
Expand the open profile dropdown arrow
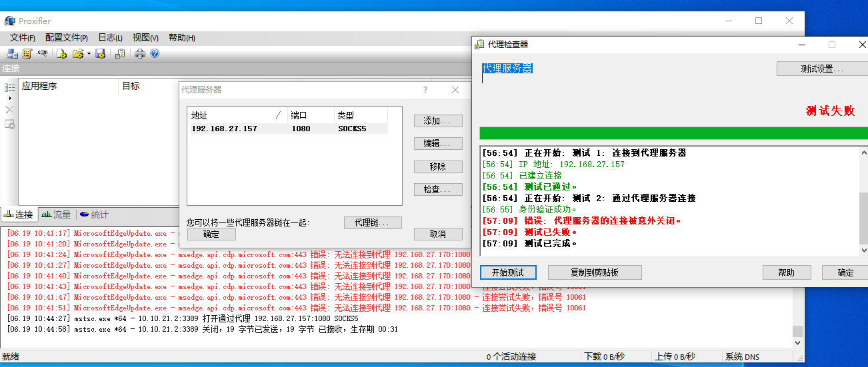click(89, 54)
